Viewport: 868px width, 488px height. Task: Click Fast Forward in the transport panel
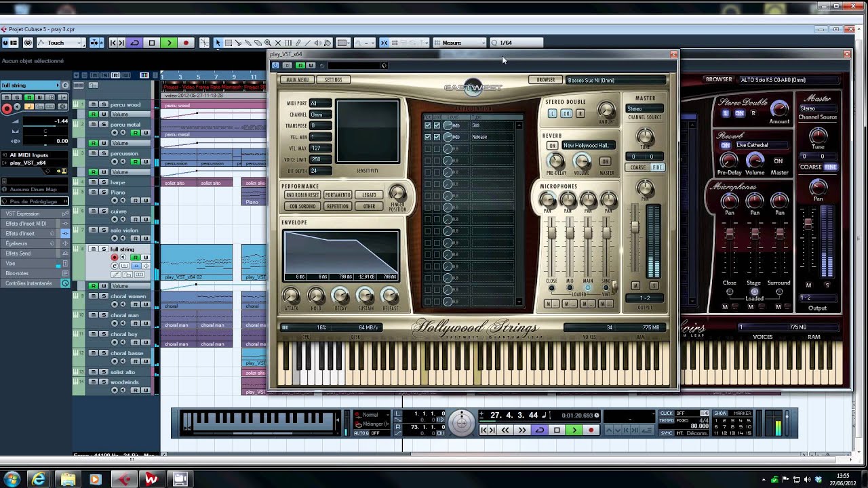[x=522, y=430]
